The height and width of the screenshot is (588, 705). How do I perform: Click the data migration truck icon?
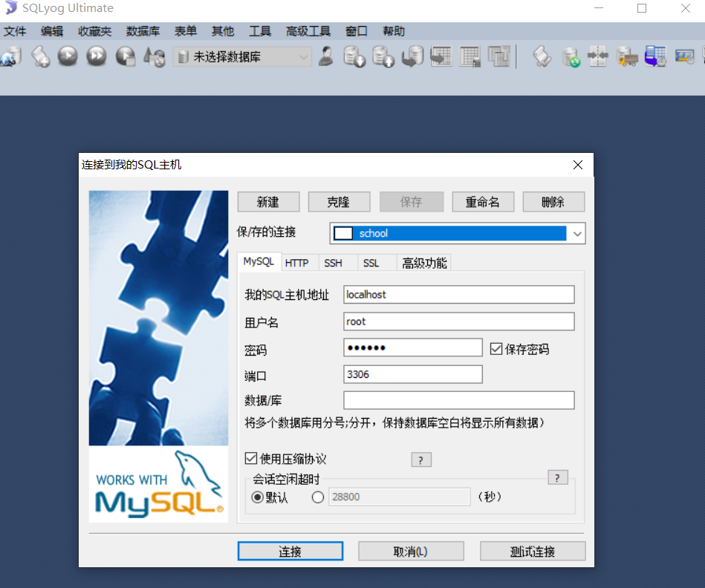pos(627,57)
